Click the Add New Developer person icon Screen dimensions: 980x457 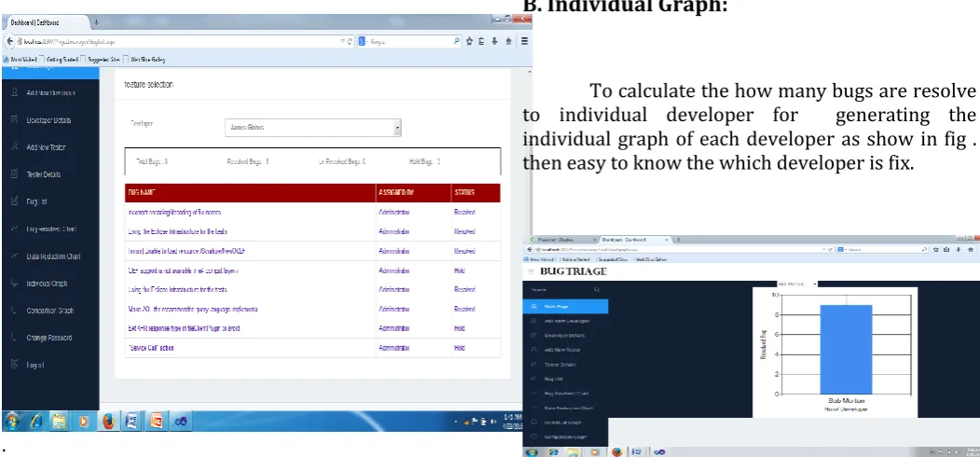pos(14,92)
